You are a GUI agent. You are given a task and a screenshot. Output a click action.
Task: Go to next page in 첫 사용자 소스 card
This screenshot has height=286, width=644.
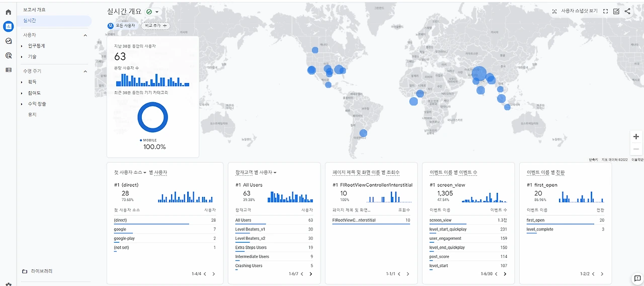(x=213, y=274)
